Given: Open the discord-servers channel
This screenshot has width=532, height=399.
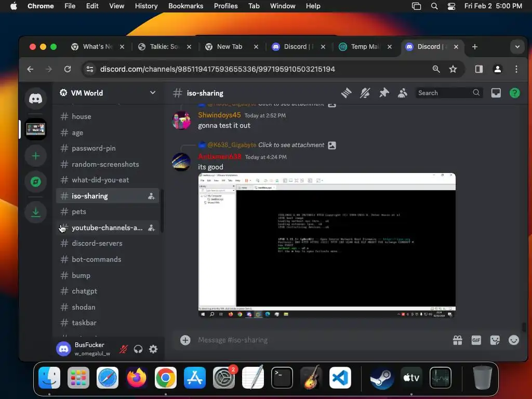Looking at the screenshot, I should (x=107, y=243).
